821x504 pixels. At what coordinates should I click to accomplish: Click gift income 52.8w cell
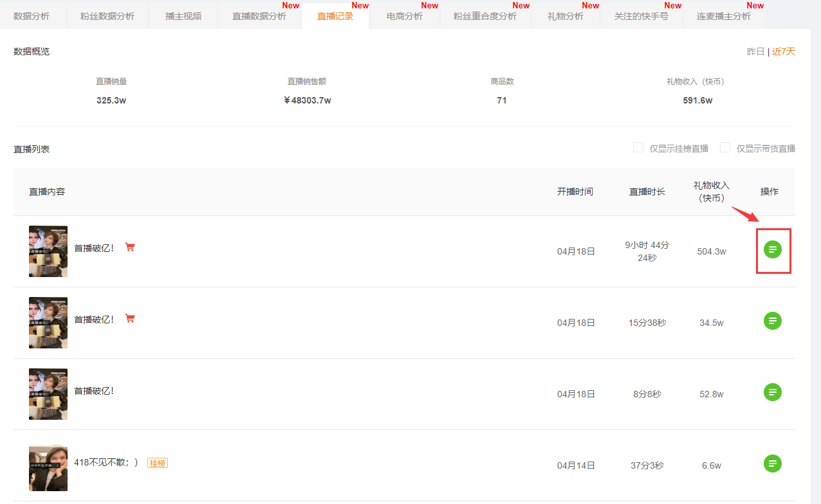[x=712, y=394]
